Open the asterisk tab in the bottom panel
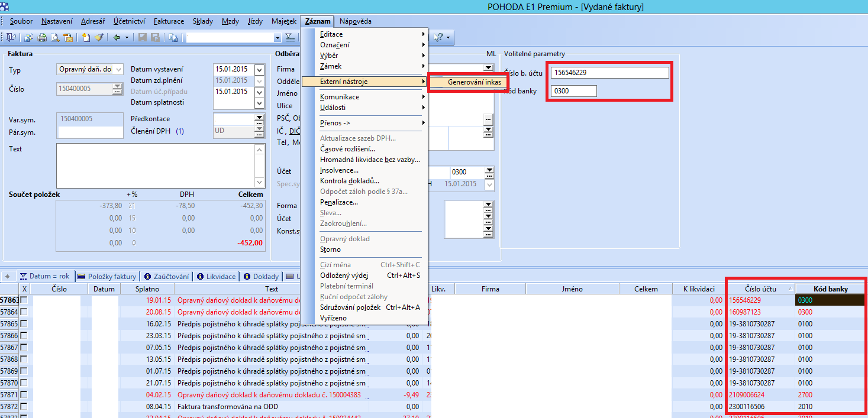This screenshot has width=868, height=418. click(x=7, y=276)
